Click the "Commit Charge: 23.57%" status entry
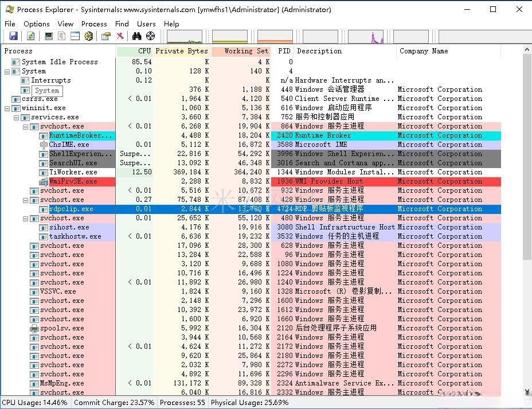 coord(114,403)
